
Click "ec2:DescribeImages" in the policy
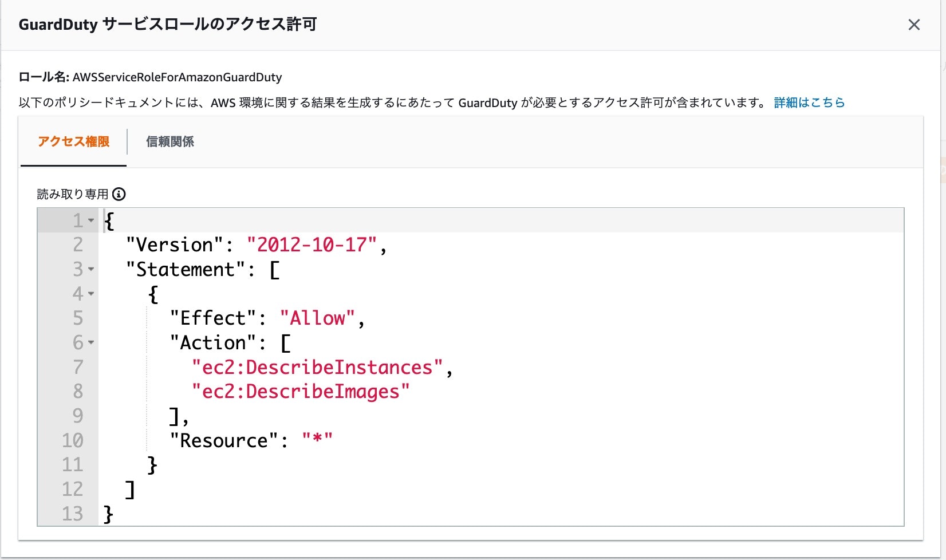click(x=301, y=392)
